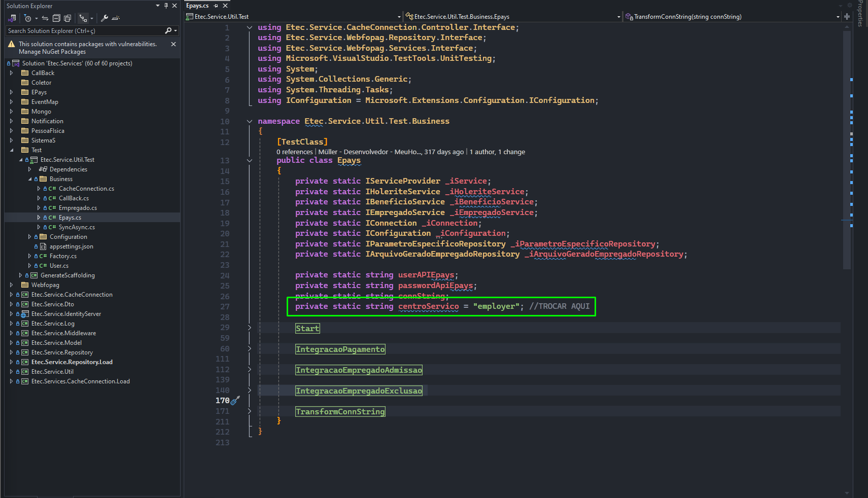Click the editor vertical scrollbar thumb
868x498 pixels.
pos(846,150)
